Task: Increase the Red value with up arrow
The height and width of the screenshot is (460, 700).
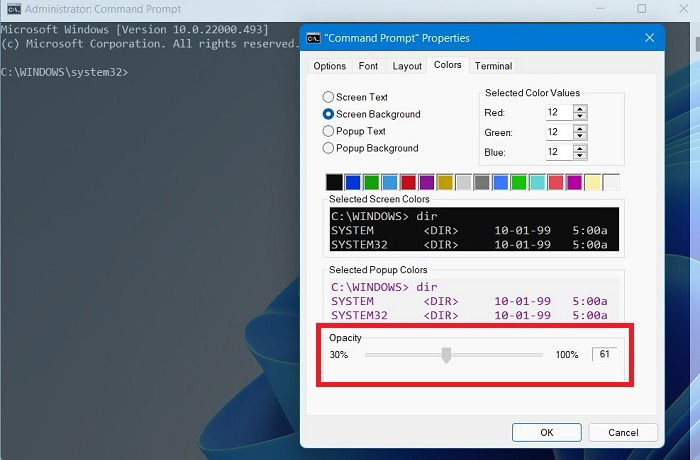Action: 580,109
